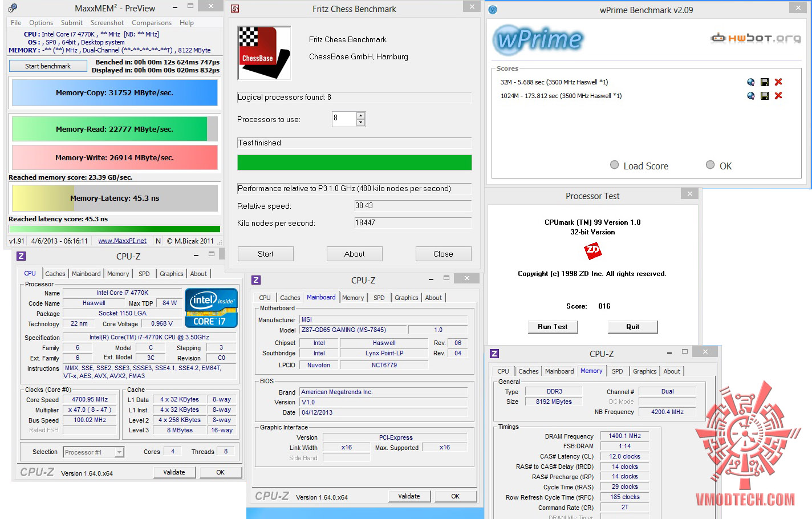Open the Processor #1 selection dropdown

pyautogui.click(x=119, y=452)
